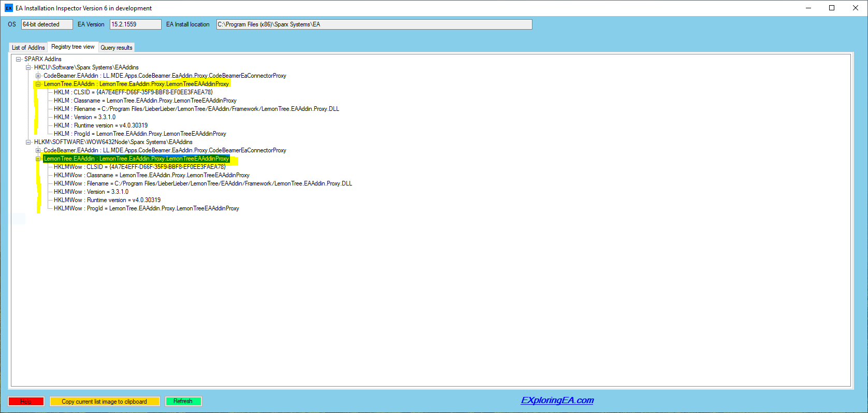Click the EA Install location path field
Image resolution: width=868 pixels, height=413 pixels.
point(374,24)
